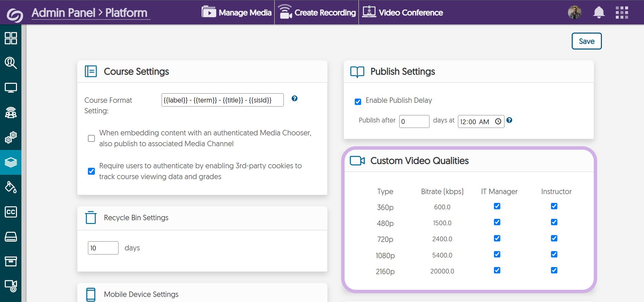This screenshot has height=302, width=644.
Task: Open the time picker clock icon
Action: click(x=498, y=121)
